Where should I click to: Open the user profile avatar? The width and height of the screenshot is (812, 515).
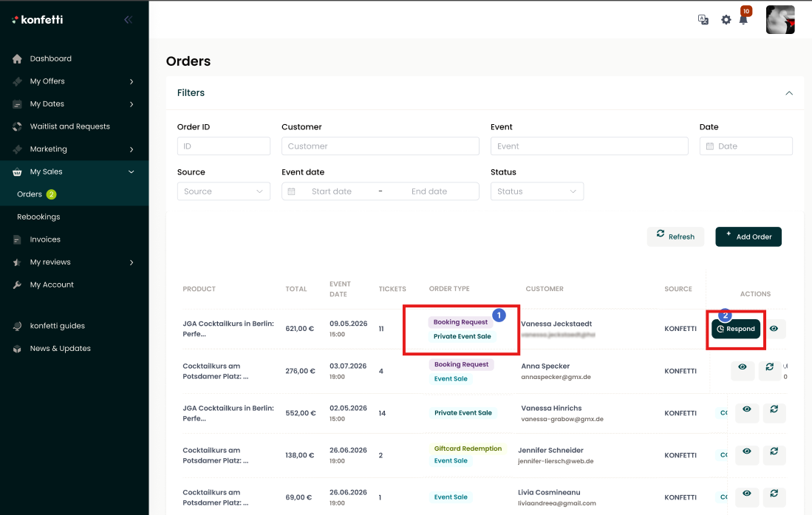click(x=780, y=20)
